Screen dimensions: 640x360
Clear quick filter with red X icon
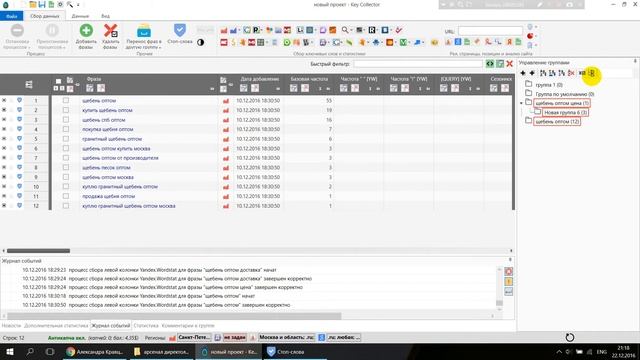pyautogui.click(x=509, y=64)
